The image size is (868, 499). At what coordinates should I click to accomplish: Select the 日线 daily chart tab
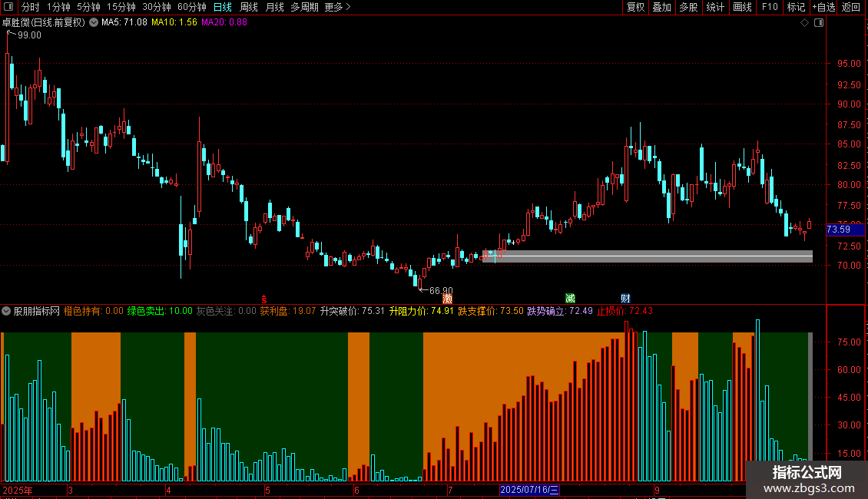click(223, 7)
